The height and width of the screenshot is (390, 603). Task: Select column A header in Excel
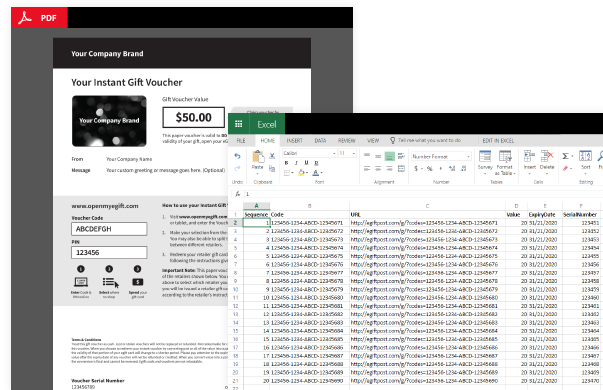[257, 206]
